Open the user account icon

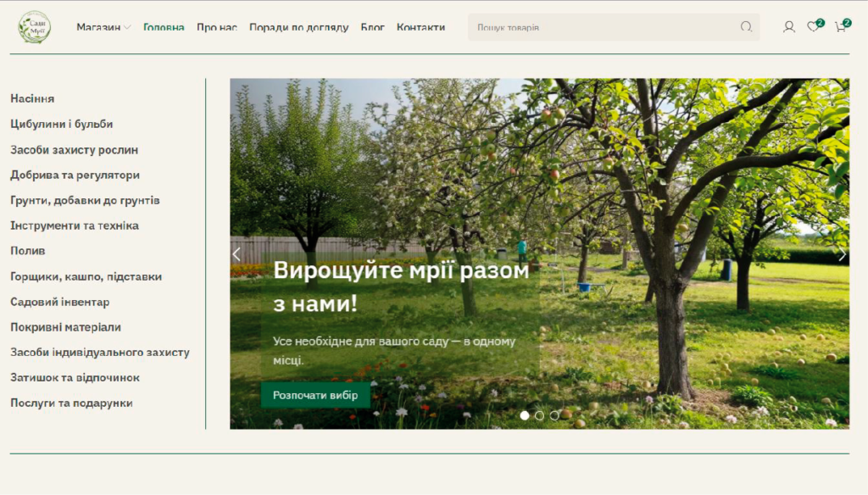(x=788, y=27)
